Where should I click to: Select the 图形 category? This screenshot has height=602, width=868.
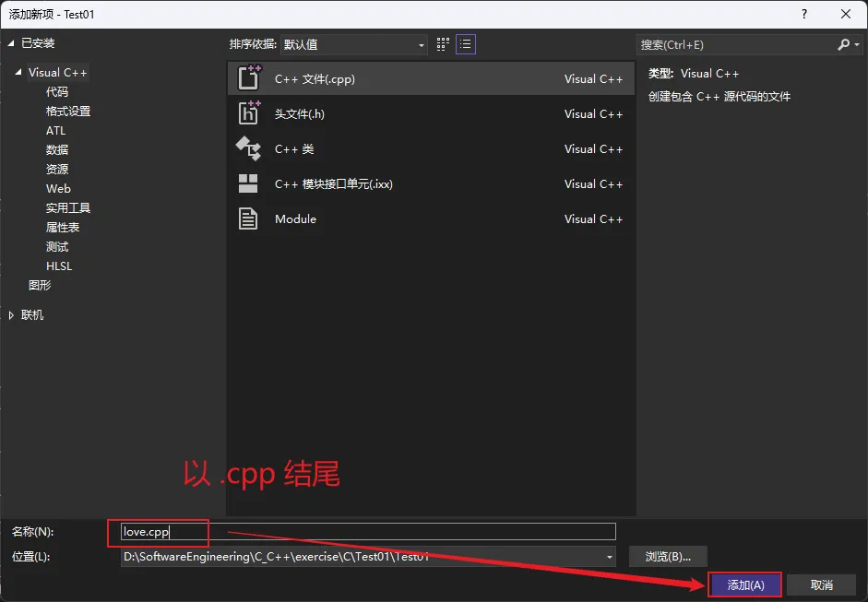click(x=40, y=286)
